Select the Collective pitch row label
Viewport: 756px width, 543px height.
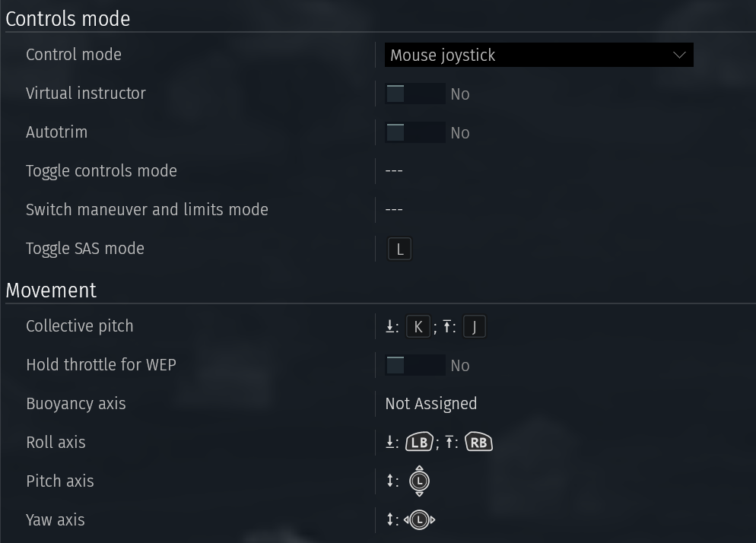80,326
